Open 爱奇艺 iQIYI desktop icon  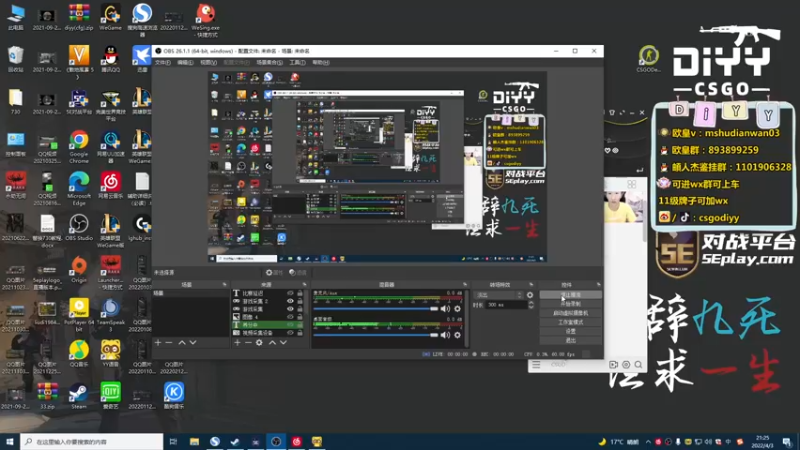point(111,396)
